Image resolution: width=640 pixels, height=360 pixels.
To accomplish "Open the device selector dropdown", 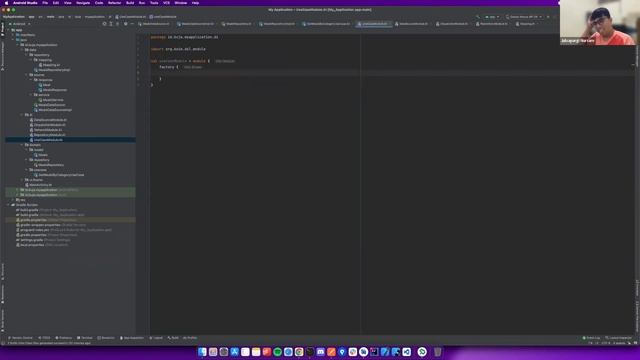I will (524, 17).
